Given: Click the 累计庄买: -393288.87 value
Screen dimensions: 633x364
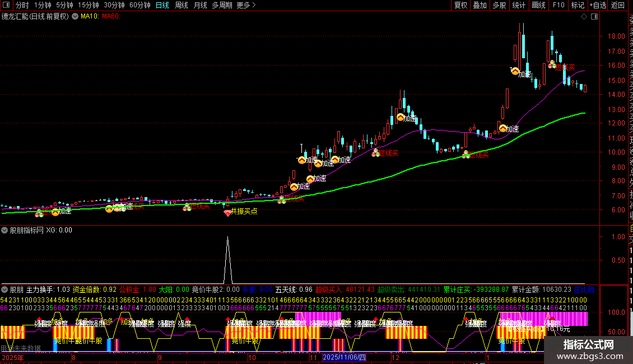Looking at the screenshot, I should tap(476, 290).
